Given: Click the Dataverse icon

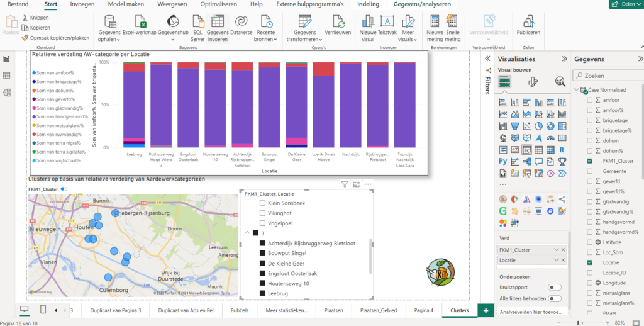Looking at the screenshot, I should click(241, 22).
